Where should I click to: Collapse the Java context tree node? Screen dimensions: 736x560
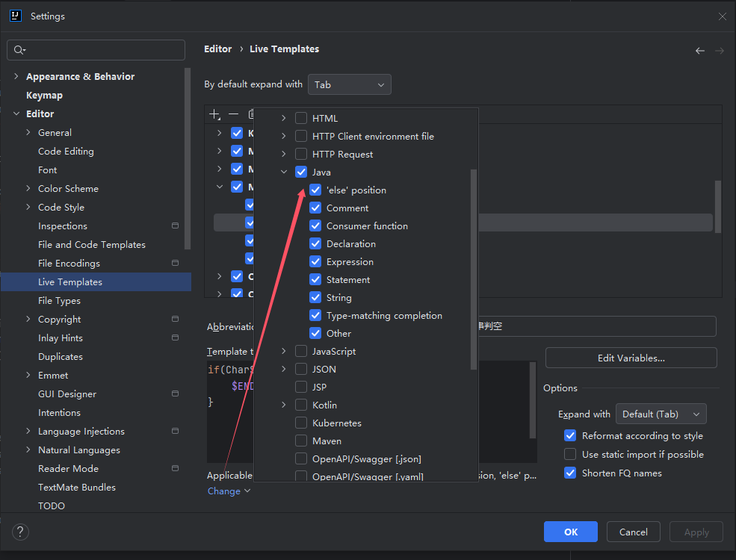pyautogui.click(x=284, y=172)
